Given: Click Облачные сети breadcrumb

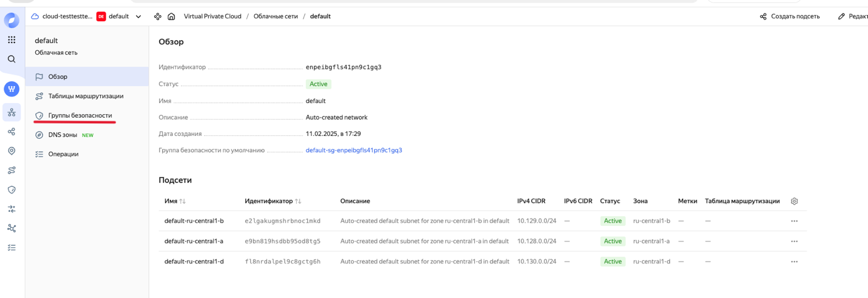Looking at the screenshot, I should tap(276, 16).
